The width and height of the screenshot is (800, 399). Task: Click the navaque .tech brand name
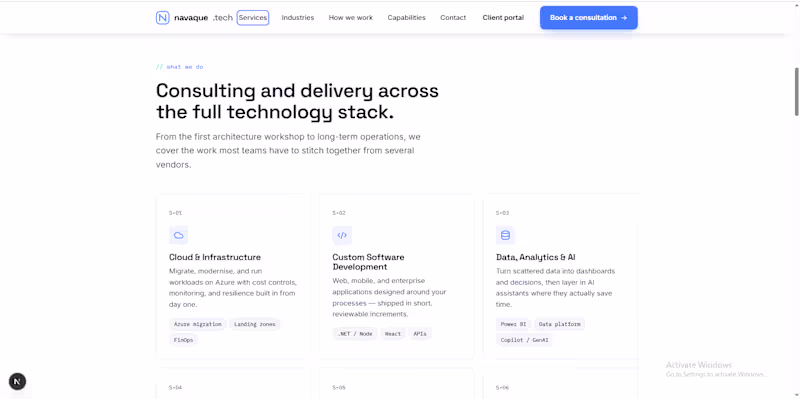203,18
